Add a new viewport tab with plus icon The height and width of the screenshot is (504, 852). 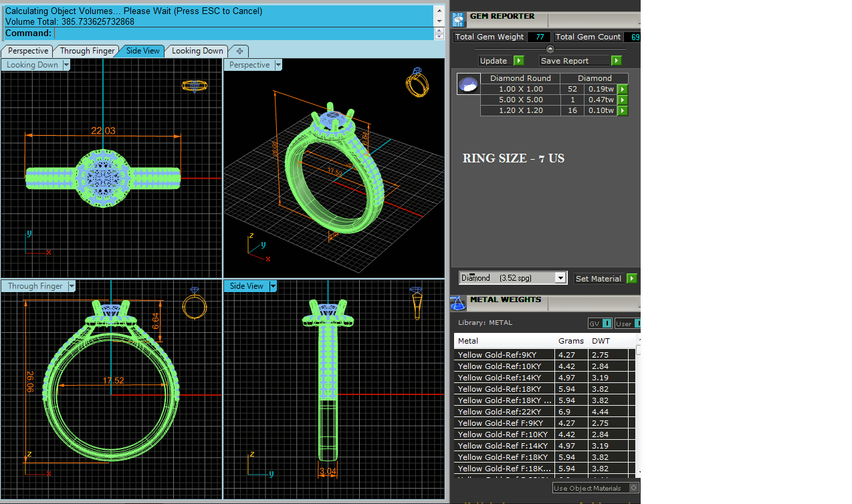tap(239, 51)
